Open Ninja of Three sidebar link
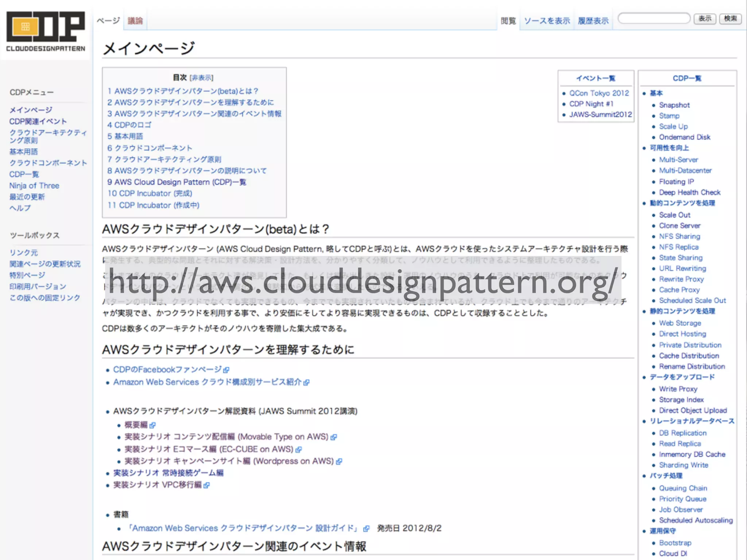Image resolution: width=747 pixels, height=560 pixels. (x=34, y=186)
